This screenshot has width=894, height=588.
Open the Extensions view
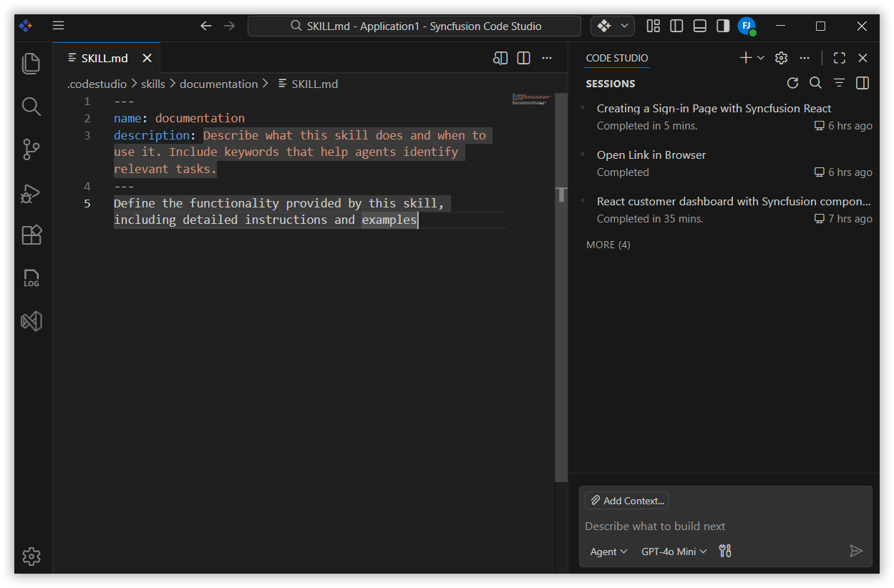coord(31,235)
